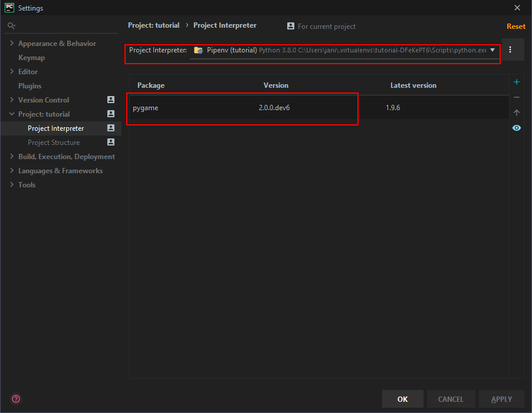Click the OK button
This screenshot has width=532, height=413.
402,399
